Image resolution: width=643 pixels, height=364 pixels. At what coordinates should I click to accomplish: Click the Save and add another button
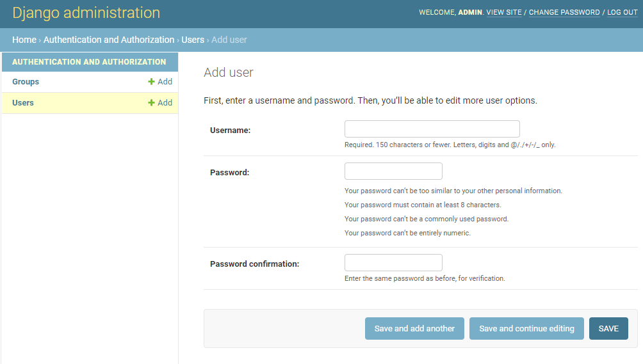point(414,328)
